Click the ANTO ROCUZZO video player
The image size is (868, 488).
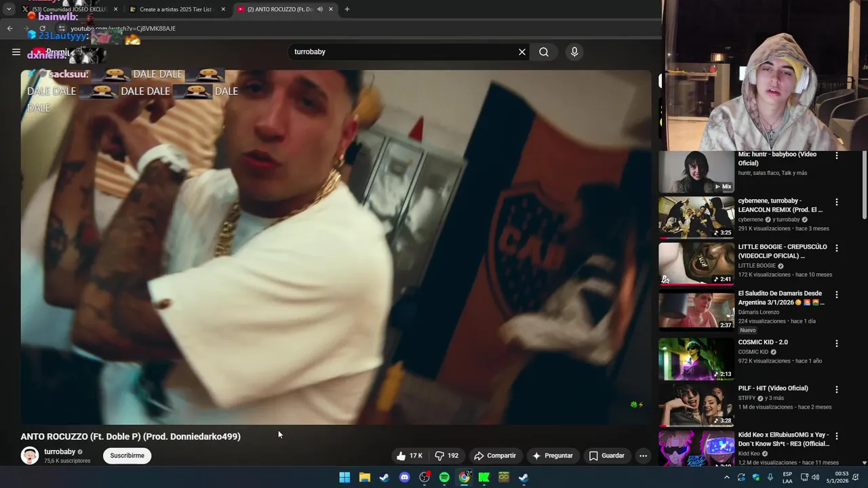[x=336, y=247]
